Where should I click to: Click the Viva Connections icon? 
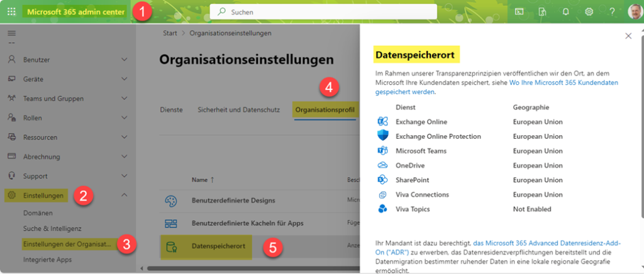coord(382,194)
